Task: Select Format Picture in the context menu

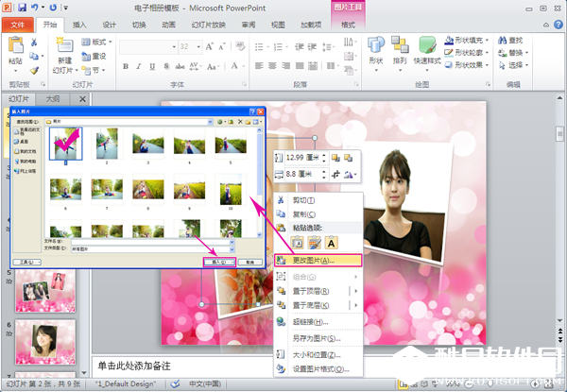Action: click(x=315, y=368)
